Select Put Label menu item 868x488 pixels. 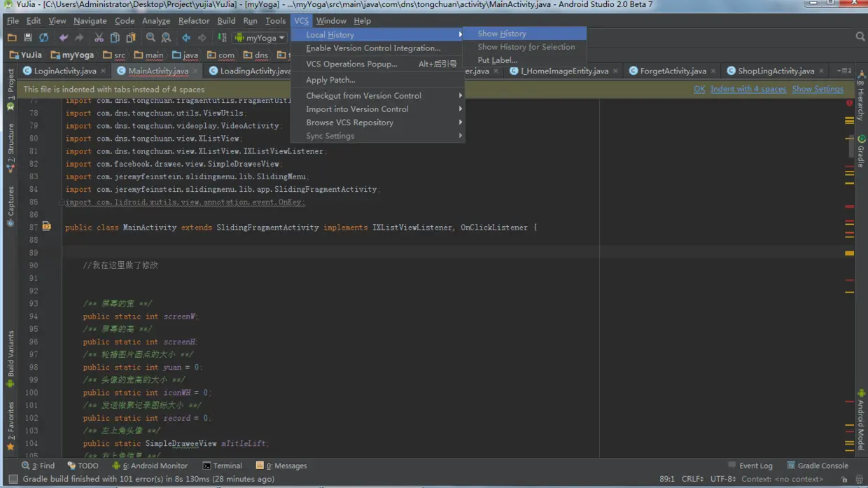point(524,60)
